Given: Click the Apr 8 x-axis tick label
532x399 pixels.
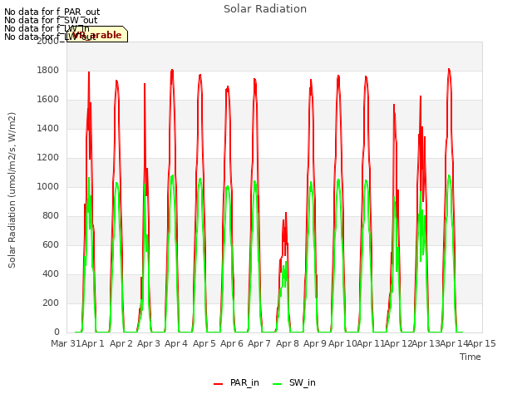Looking at the screenshot, I should click(x=287, y=343).
